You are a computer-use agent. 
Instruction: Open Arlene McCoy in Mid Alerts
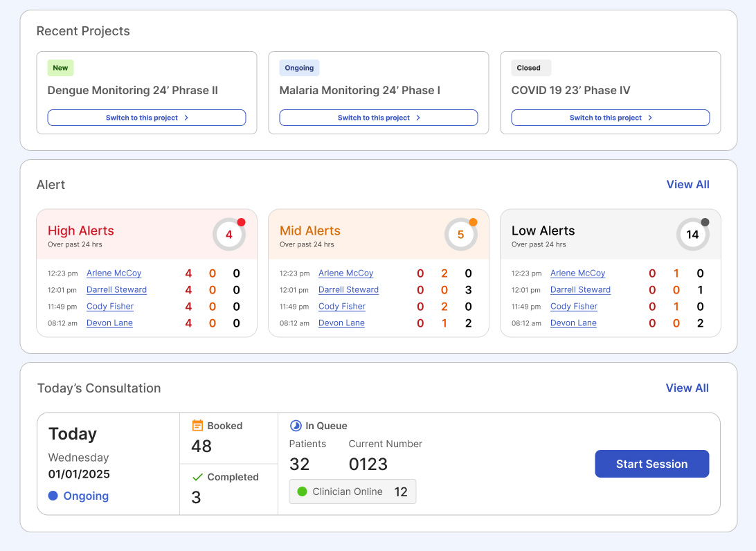pos(345,273)
